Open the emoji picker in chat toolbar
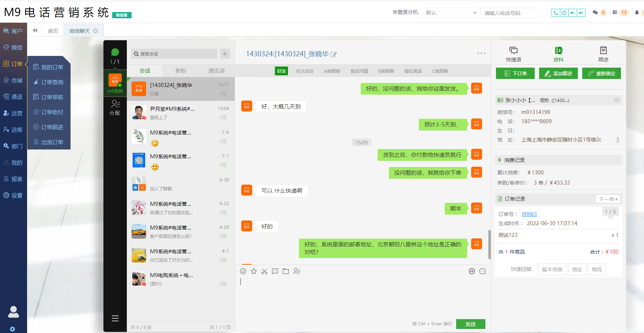644x333 pixels. point(243,271)
